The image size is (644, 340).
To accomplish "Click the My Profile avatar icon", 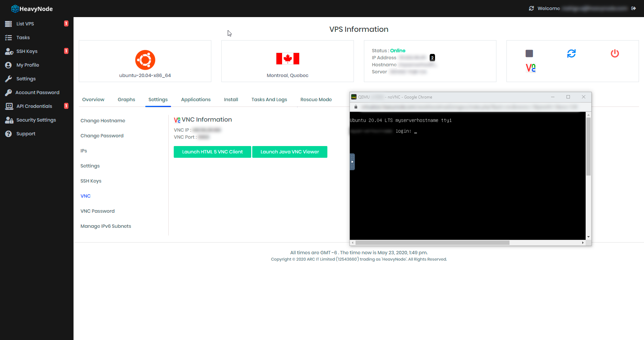I will pyautogui.click(x=8, y=65).
